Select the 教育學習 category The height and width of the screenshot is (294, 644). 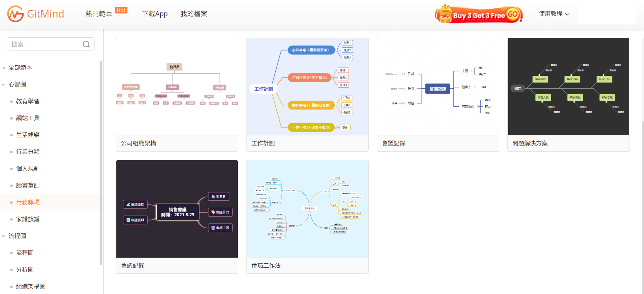pyautogui.click(x=28, y=101)
